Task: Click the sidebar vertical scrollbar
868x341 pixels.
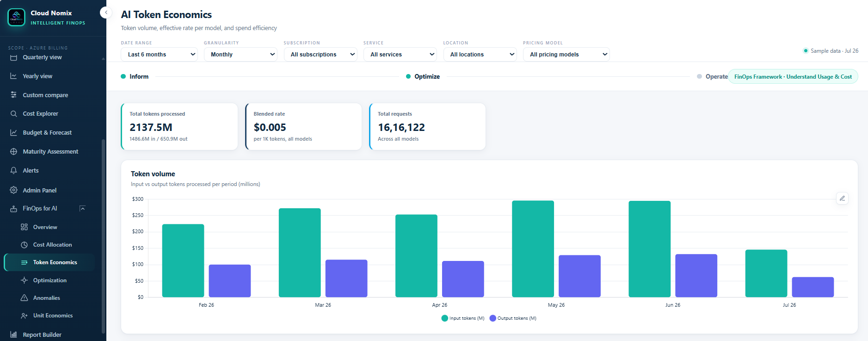Action: [103, 236]
